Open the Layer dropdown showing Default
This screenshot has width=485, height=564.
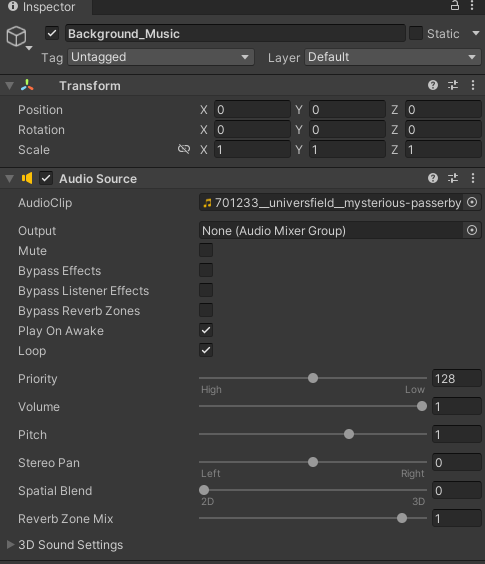[393, 57]
